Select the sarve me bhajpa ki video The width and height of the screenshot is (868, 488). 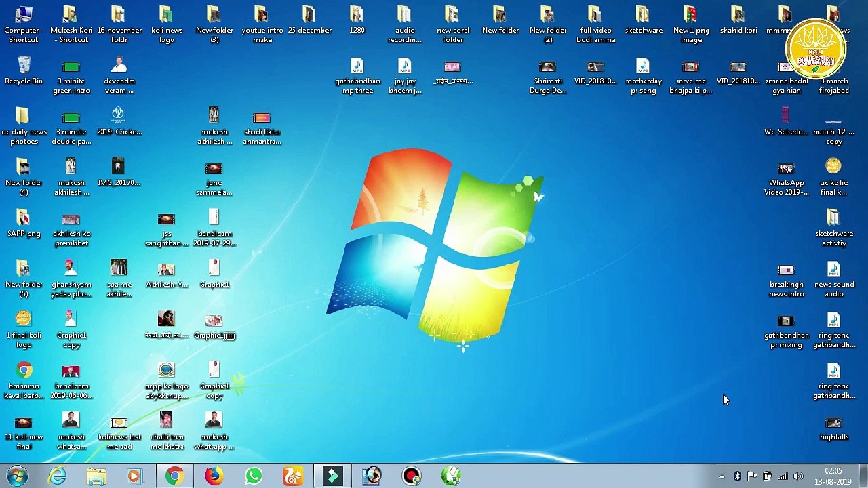coord(691,76)
